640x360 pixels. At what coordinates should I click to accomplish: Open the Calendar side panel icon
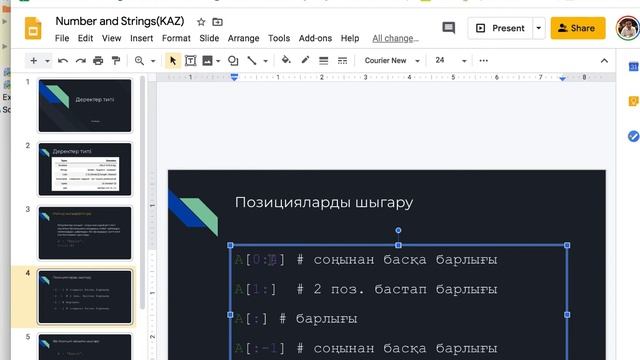633,67
